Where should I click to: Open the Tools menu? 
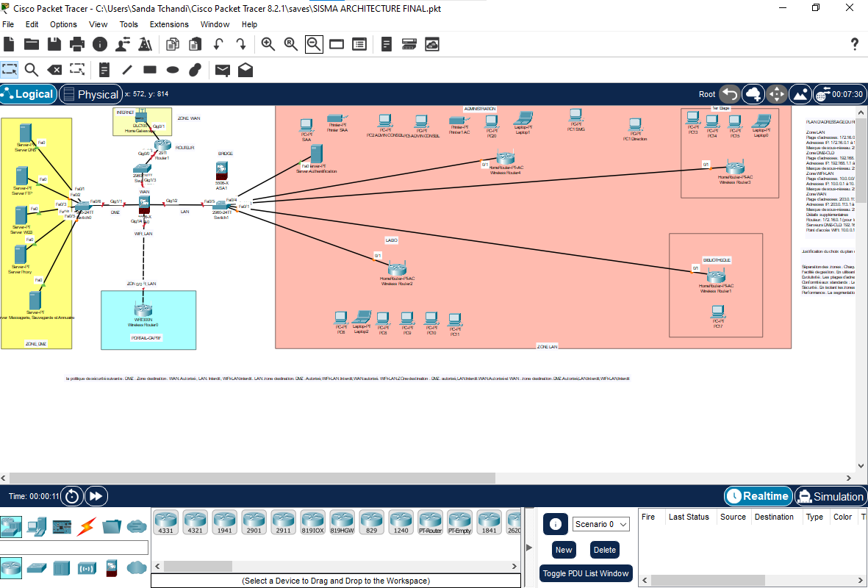pos(129,24)
